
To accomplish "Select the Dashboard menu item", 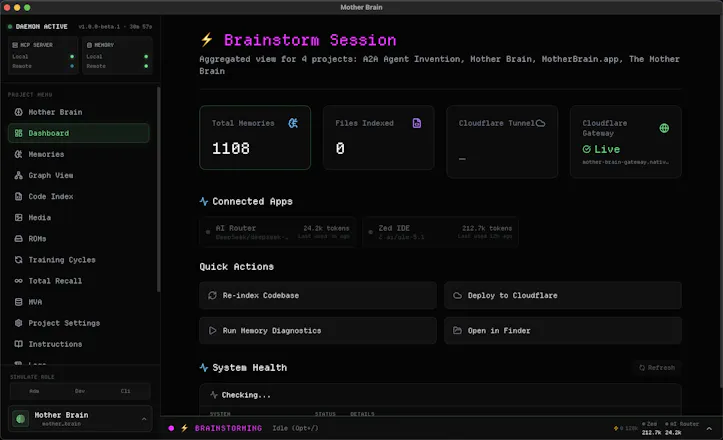I will [x=78, y=133].
